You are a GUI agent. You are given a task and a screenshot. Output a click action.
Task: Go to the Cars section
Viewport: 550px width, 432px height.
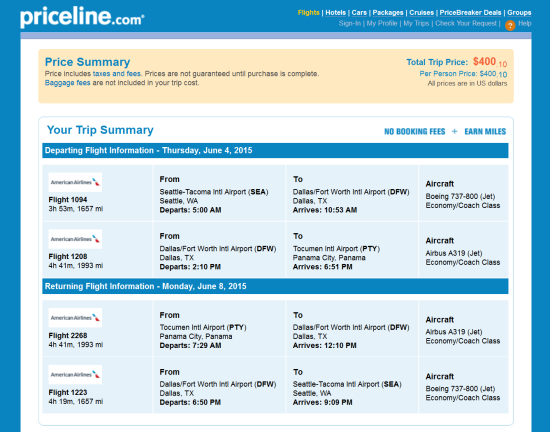pos(359,13)
